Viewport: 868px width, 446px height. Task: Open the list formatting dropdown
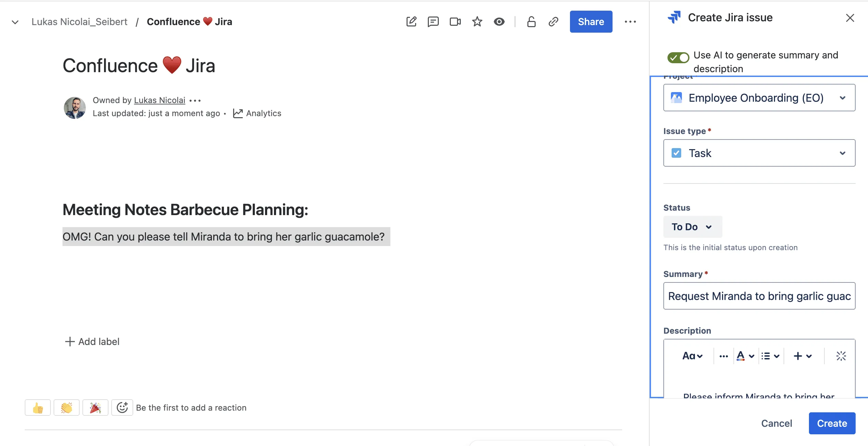[770, 356]
